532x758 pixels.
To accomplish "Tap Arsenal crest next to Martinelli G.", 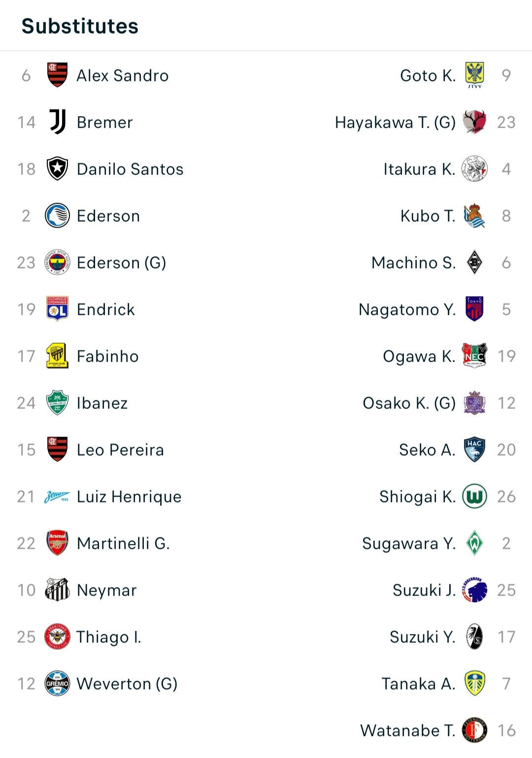I will (x=57, y=543).
